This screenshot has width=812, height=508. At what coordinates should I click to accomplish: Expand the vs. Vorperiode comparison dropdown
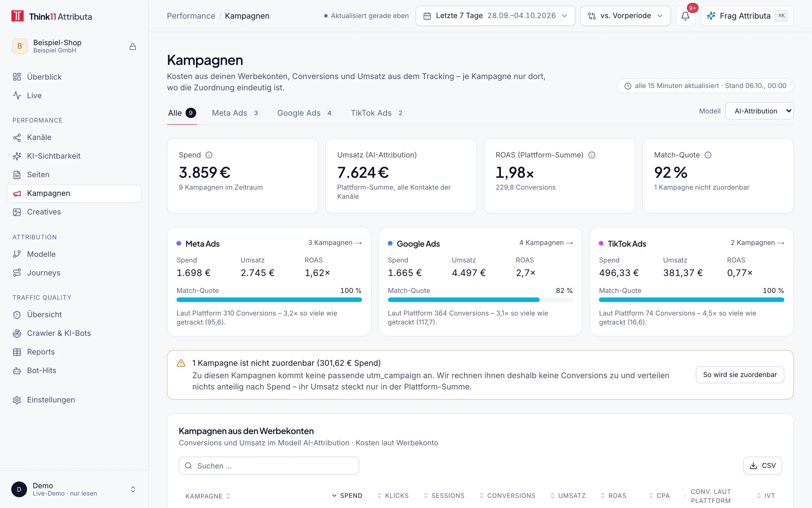(x=625, y=16)
